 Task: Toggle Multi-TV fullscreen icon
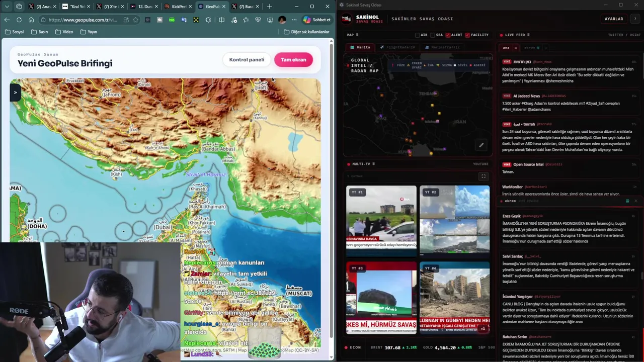pos(484,176)
